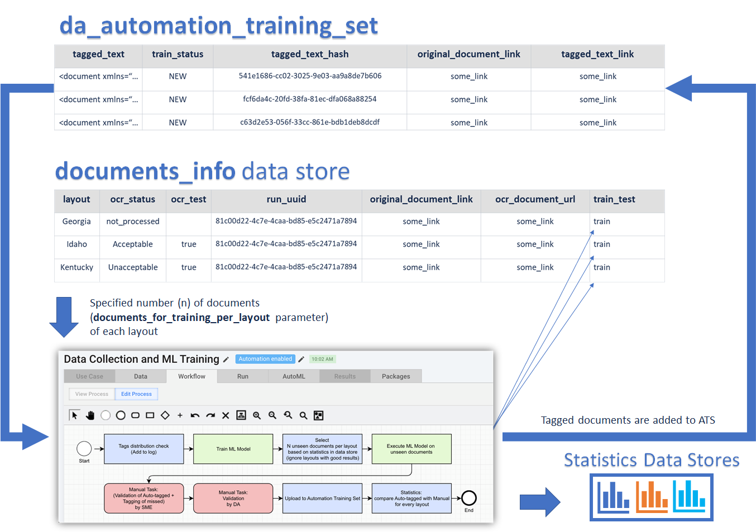
Task: Redo the last workflow edit
Action: [x=210, y=415]
